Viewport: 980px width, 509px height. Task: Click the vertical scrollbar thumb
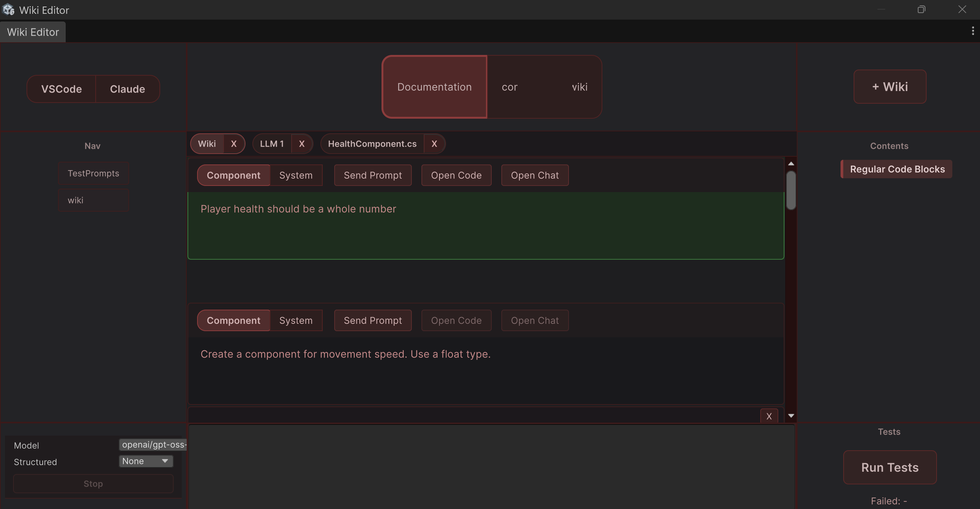[791, 191]
